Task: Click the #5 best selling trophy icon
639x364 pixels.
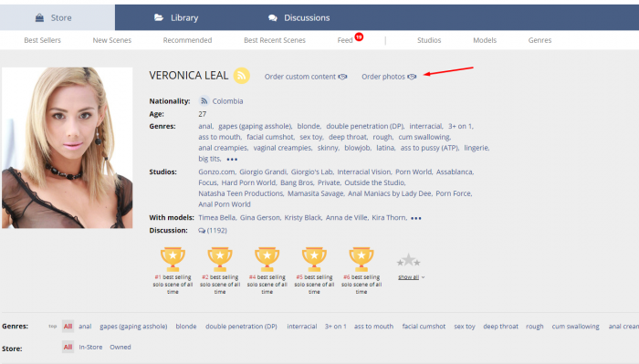Action: tap(314, 259)
